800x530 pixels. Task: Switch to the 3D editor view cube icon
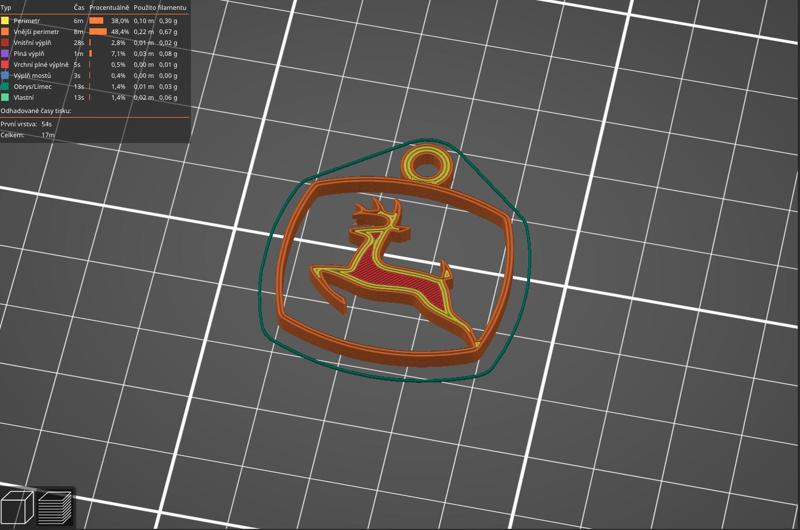(17, 507)
